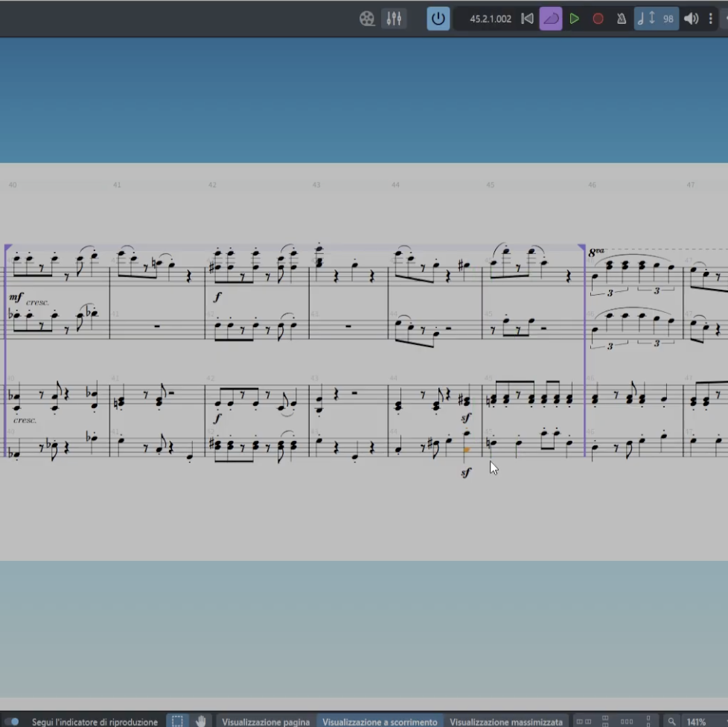The width and height of the screenshot is (728, 727).
Task: Open the 141% zoom level dropdown
Action: coord(697,722)
